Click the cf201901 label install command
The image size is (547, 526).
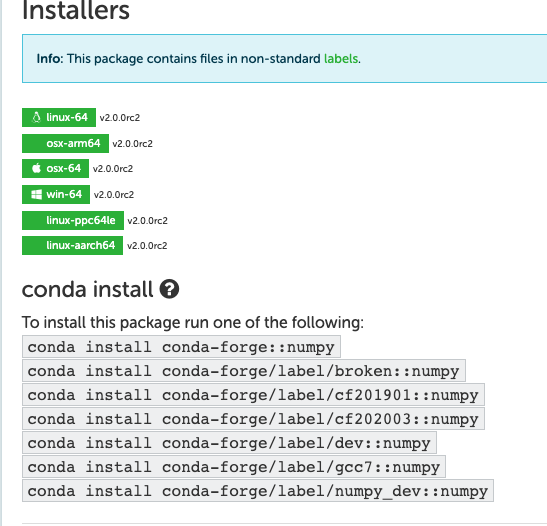253,395
